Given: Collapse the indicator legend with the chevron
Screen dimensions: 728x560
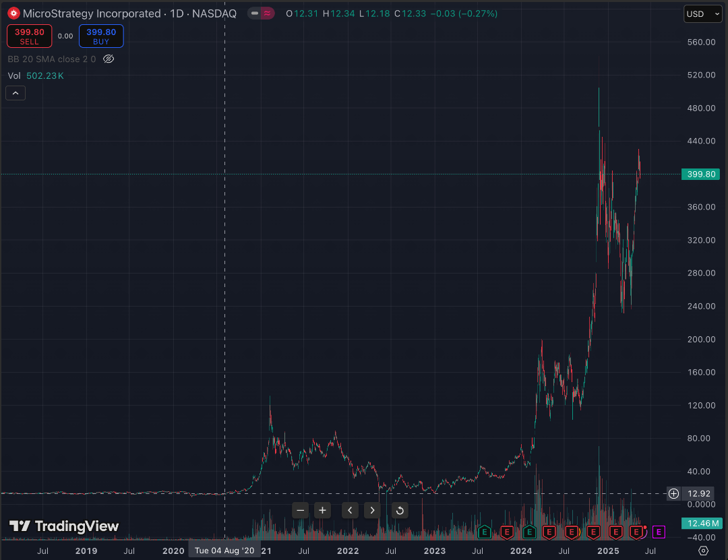Looking at the screenshot, I should coord(16,93).
